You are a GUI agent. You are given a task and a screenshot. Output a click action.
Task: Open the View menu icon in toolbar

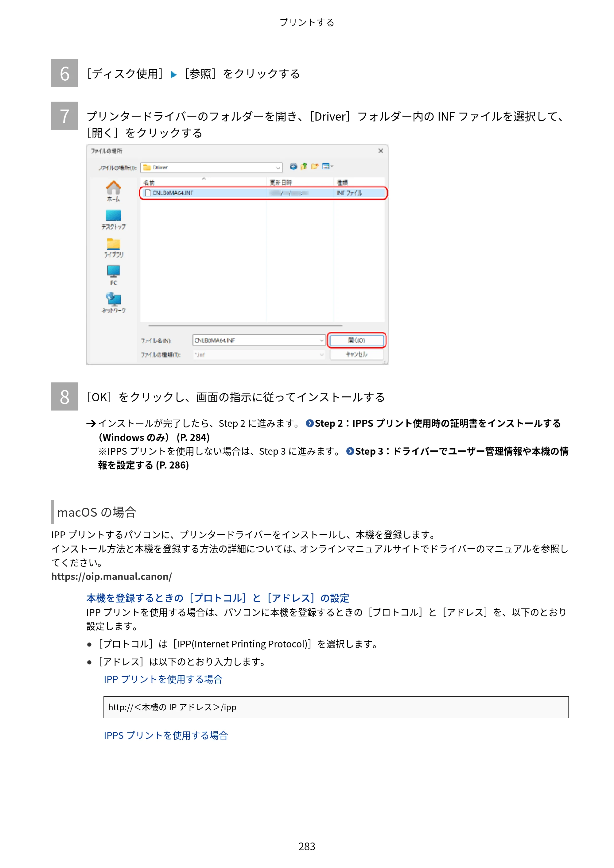click(327, 166)
